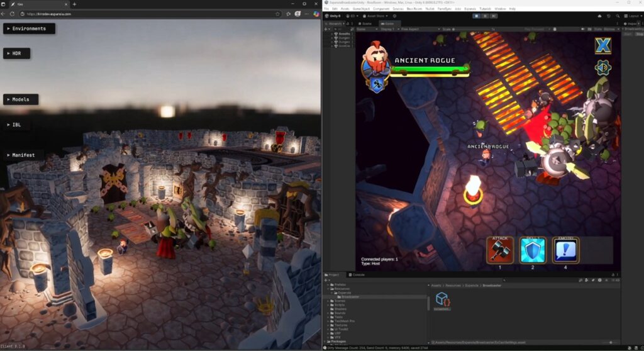
Task: Open the Unity Assets menu
Action: click(345, 9)
